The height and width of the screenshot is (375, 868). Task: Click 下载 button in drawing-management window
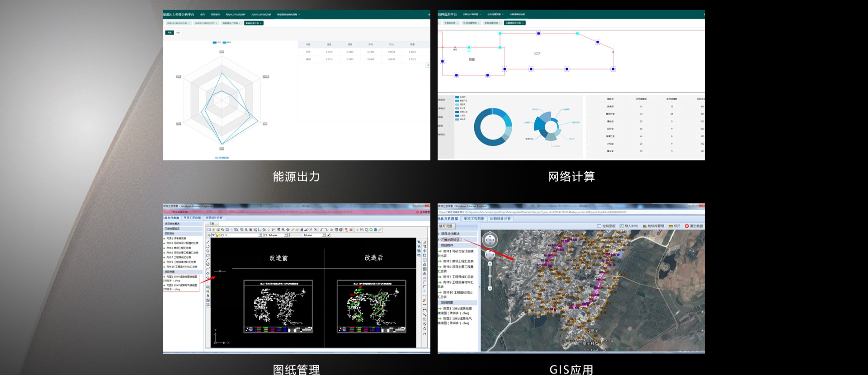(x=212, y=224)
